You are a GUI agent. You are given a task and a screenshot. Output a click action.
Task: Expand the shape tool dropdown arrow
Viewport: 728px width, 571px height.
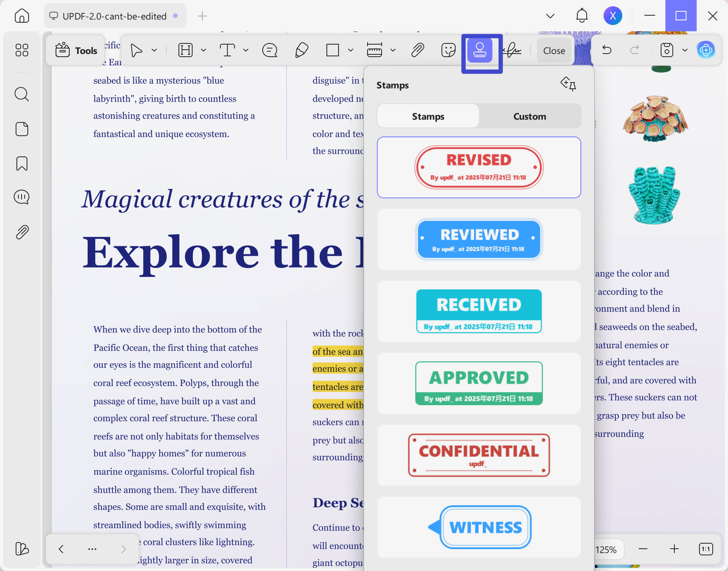351,50
